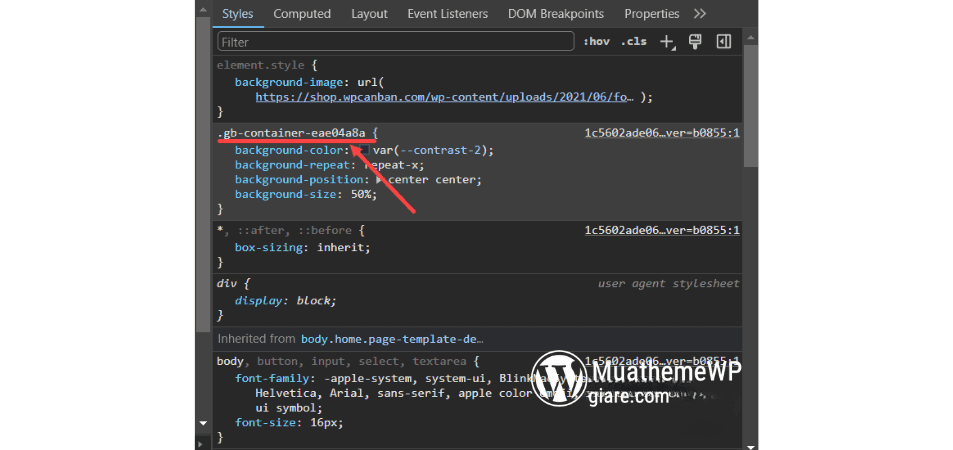Click into the Filter styles input
The height and width of the screenshot is (450, 953).
[395, 42]
